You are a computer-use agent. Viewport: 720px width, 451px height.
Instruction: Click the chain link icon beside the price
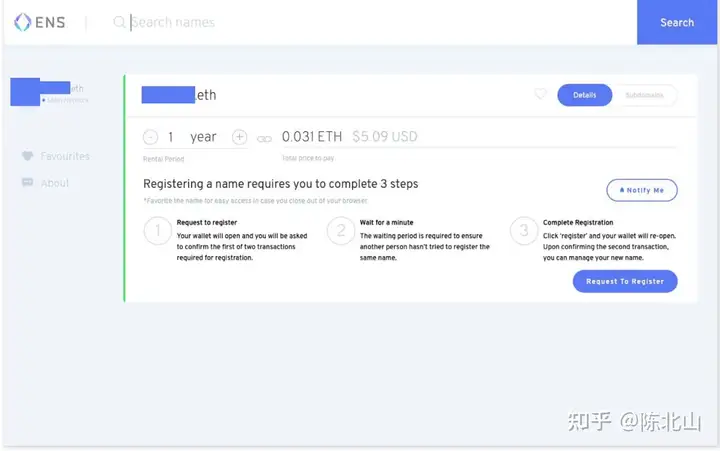coord(264,138)
